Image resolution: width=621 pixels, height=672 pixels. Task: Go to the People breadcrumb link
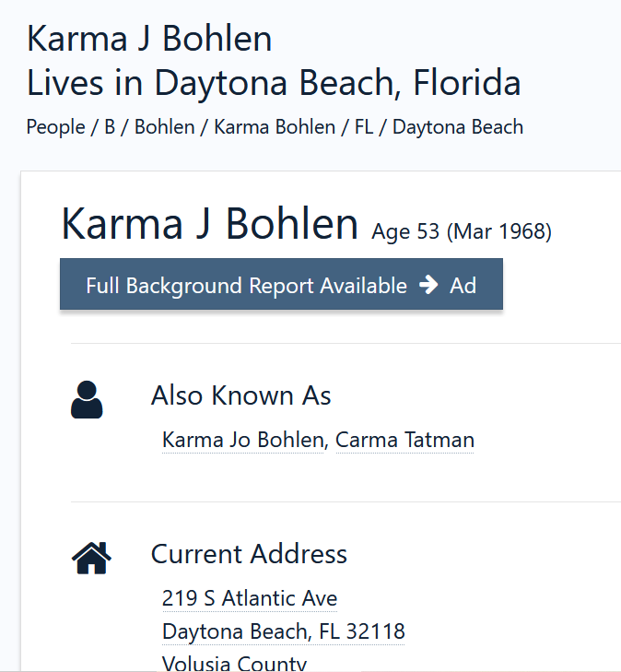point(55,126)
